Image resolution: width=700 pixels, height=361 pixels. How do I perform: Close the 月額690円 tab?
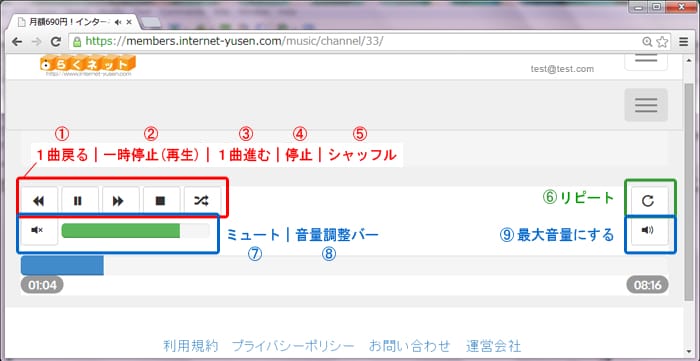[x=129, y=22]
